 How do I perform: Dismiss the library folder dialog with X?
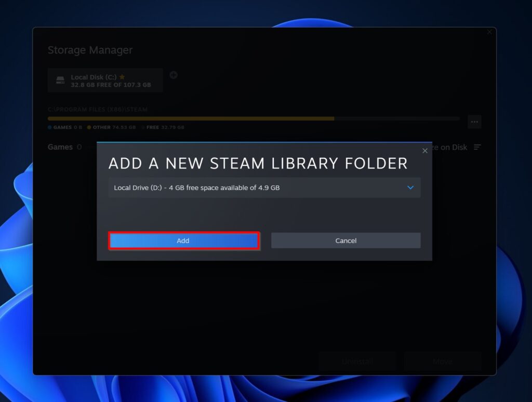[424, 151]
